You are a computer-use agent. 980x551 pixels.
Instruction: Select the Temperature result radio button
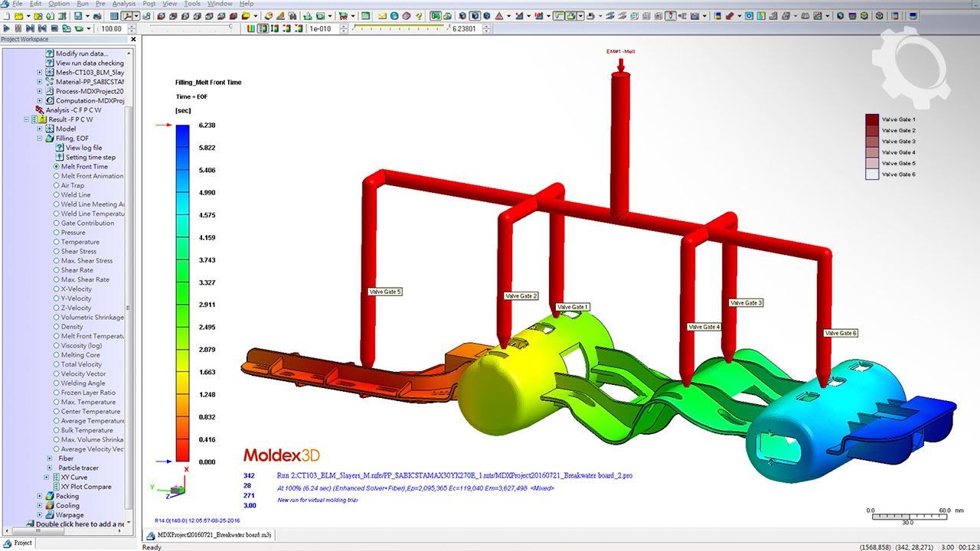[x=57, y=242]
